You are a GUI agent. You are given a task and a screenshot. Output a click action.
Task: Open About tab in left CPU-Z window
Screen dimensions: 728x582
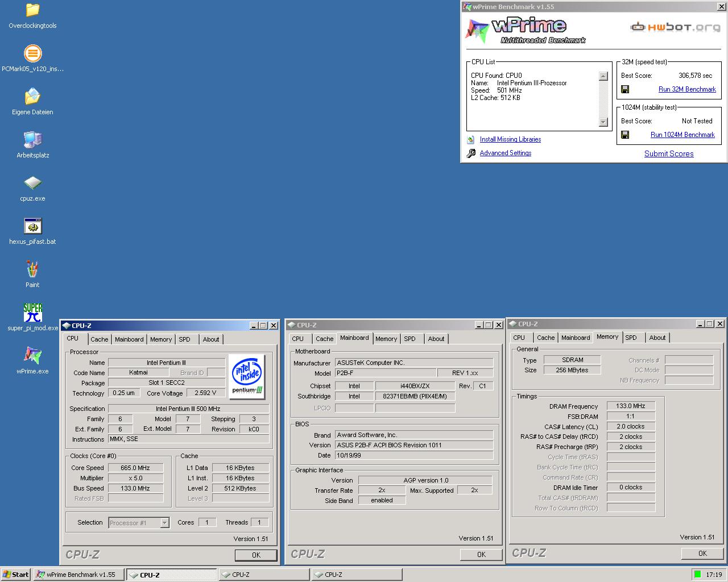(211, 339)
